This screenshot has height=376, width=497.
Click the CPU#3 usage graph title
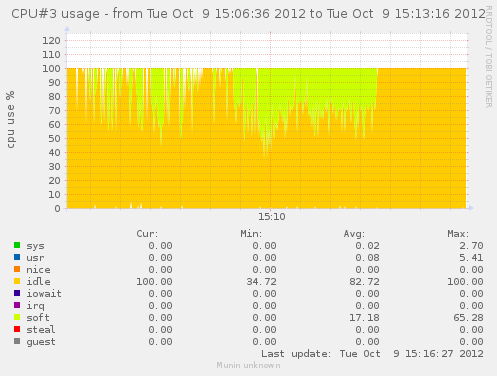[248, 14]
